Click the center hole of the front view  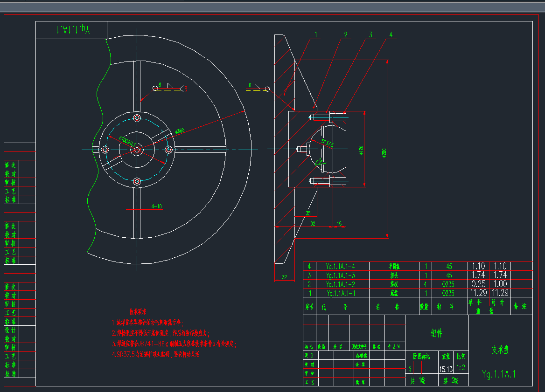[x=137, y=150]
